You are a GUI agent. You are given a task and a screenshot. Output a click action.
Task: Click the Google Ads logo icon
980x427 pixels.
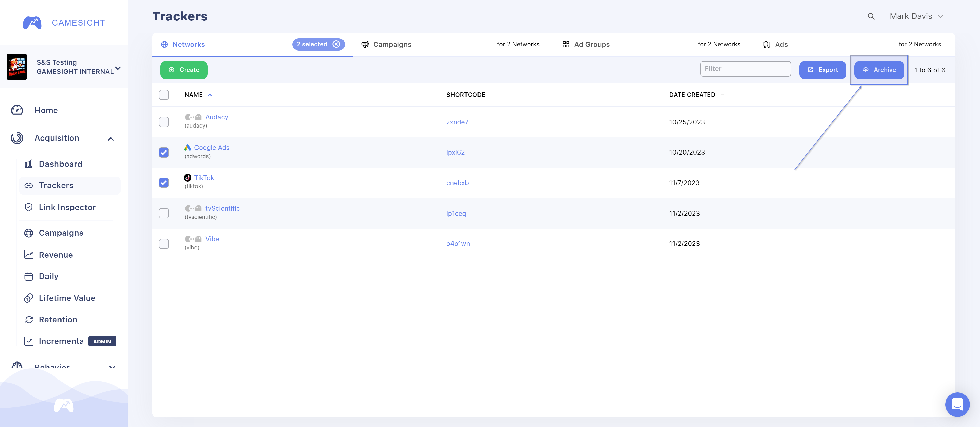[x=188, y=147]
